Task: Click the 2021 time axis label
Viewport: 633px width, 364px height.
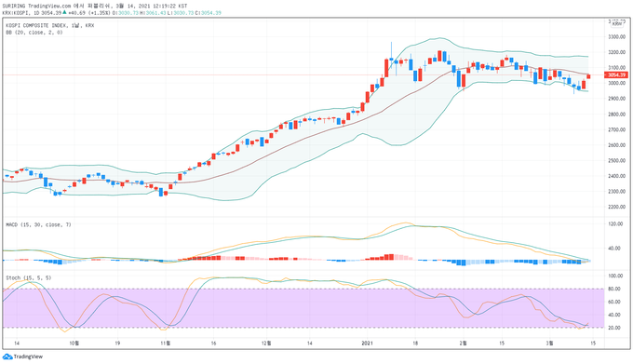Action: pyautogui.click(x=367, y=344)
